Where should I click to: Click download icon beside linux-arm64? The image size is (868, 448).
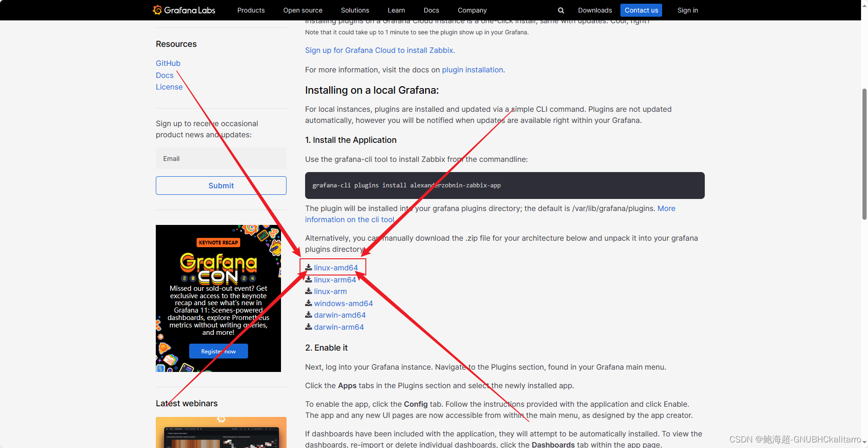(308, 280)
